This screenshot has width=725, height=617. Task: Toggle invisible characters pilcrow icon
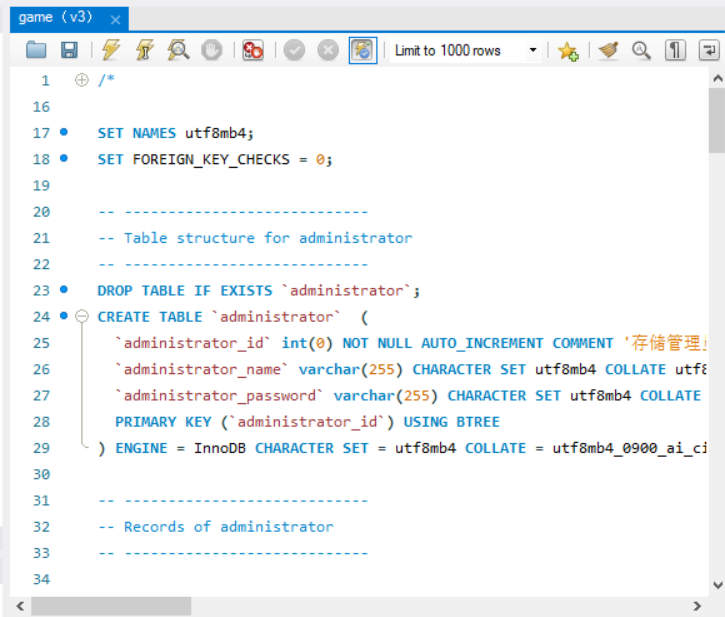click(x=675, y=50)
